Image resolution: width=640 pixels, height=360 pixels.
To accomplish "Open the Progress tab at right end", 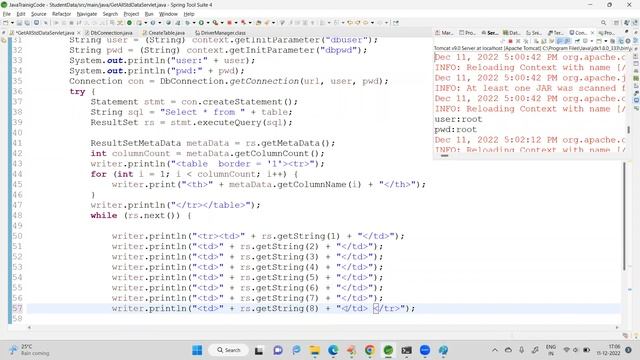I will pos(607,33).
